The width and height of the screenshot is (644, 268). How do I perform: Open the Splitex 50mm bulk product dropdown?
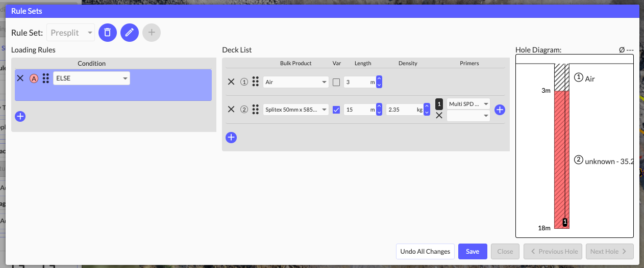[296, 109]
